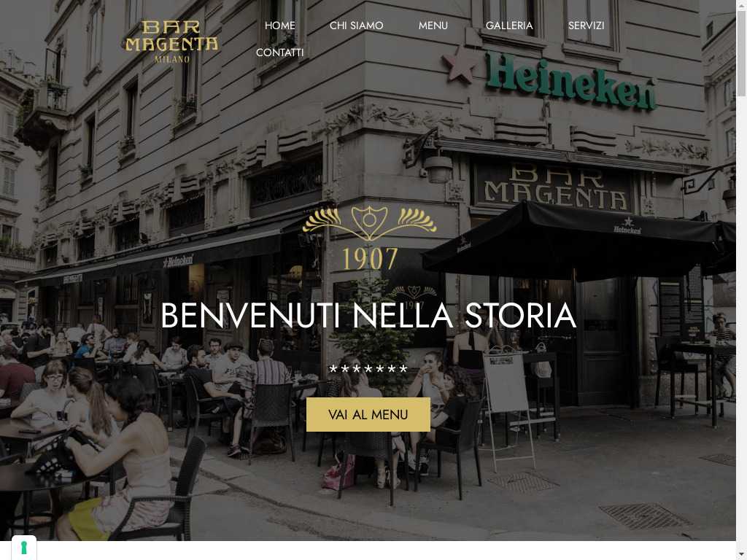The height and width of the screenshot is (560, 747).
Task: Click the black Heineken umbrella
Action: pyautogui.click(x=578, y=241)
